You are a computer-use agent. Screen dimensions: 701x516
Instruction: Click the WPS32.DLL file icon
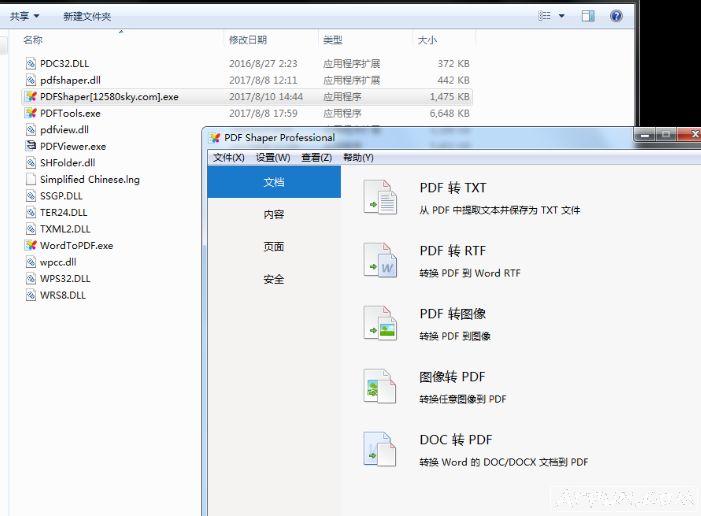31,279
